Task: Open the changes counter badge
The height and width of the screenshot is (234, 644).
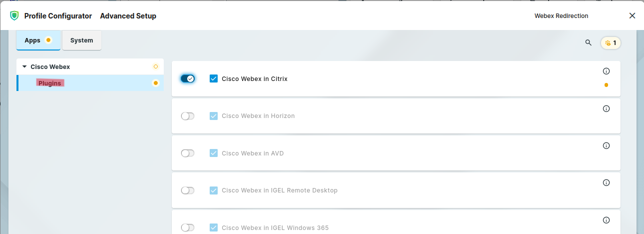Action: 611,43
